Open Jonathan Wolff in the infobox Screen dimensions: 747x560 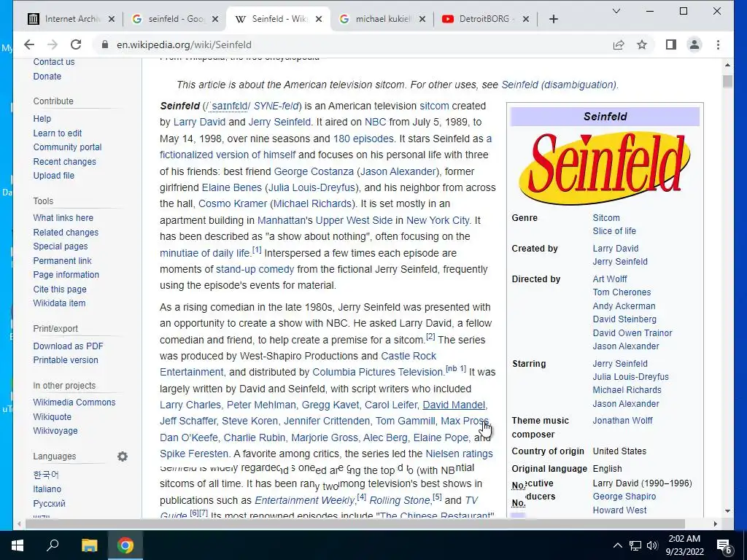[x=622, y=421]
